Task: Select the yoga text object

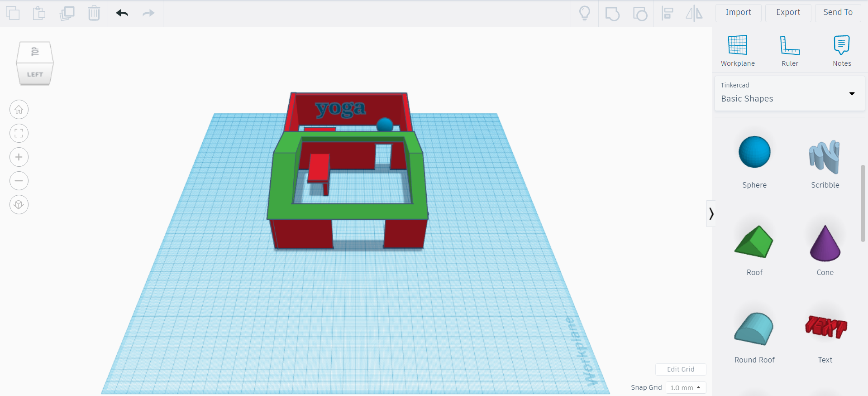Action: (341, 108)
